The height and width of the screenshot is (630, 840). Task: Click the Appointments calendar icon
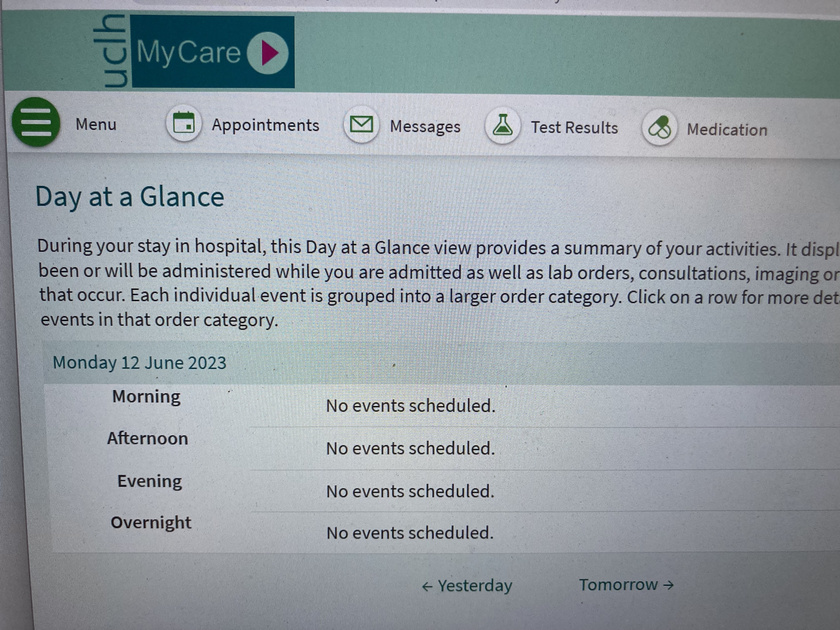(184, 124)
